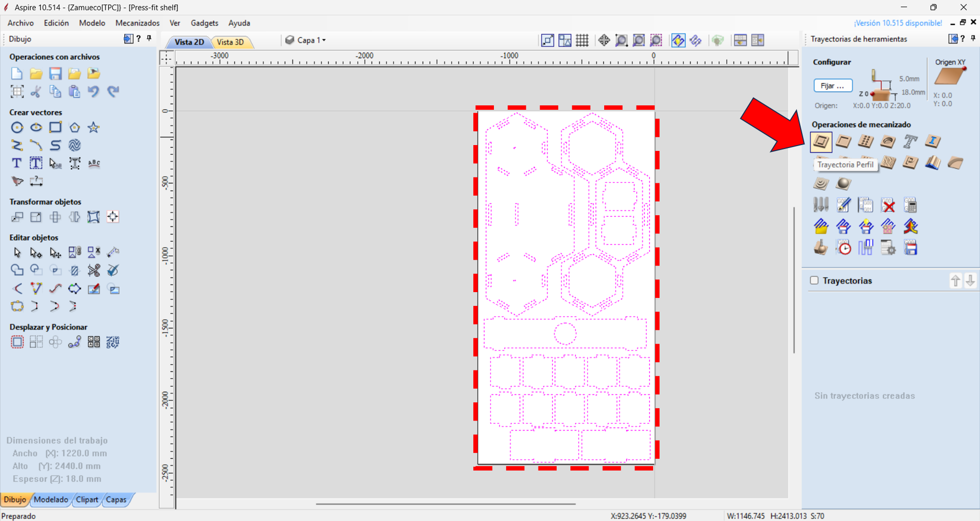Select the Trayectoria Perfil toolpath icon
The height and width of the screenshot is (521, 980).
[x=821, y=142]
